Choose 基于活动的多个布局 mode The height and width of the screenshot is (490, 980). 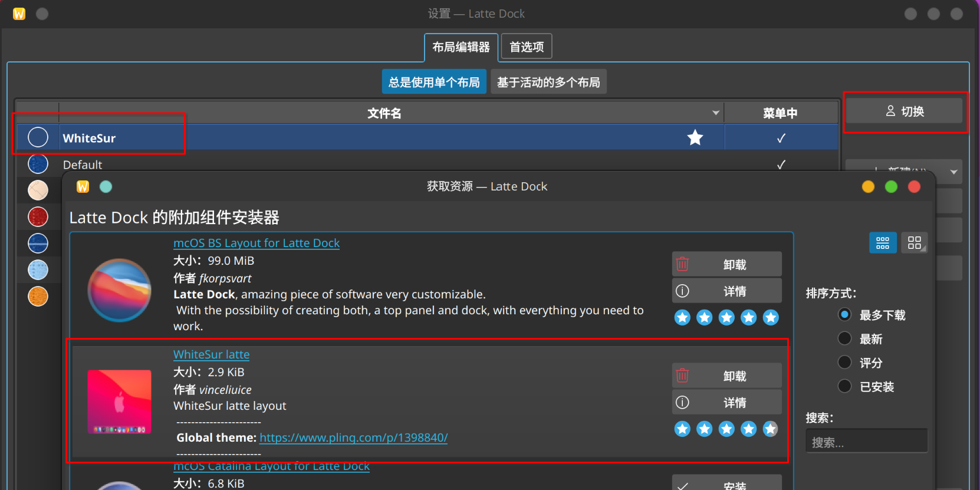(548, 82)
